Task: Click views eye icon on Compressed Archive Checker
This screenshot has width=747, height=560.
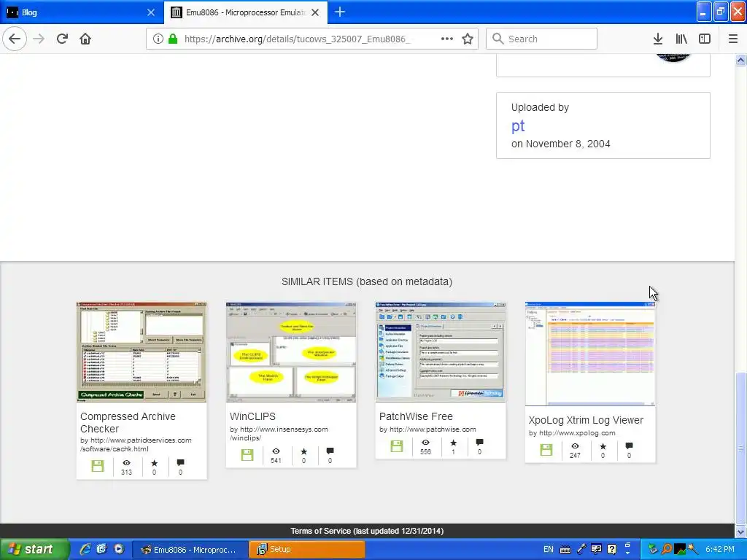Action: 126,462
